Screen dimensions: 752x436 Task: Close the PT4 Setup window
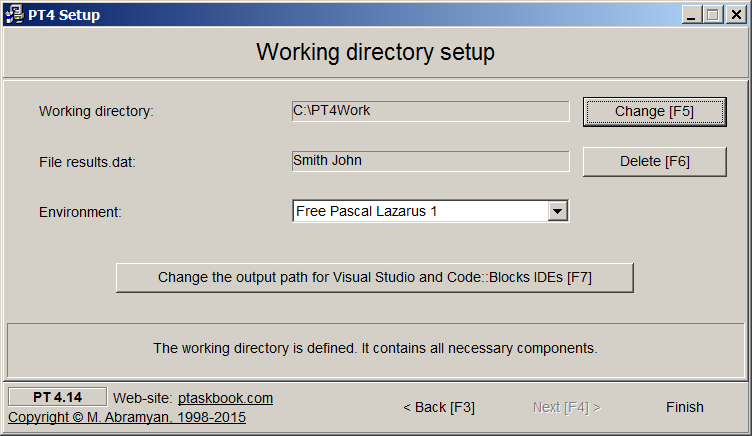736,15
